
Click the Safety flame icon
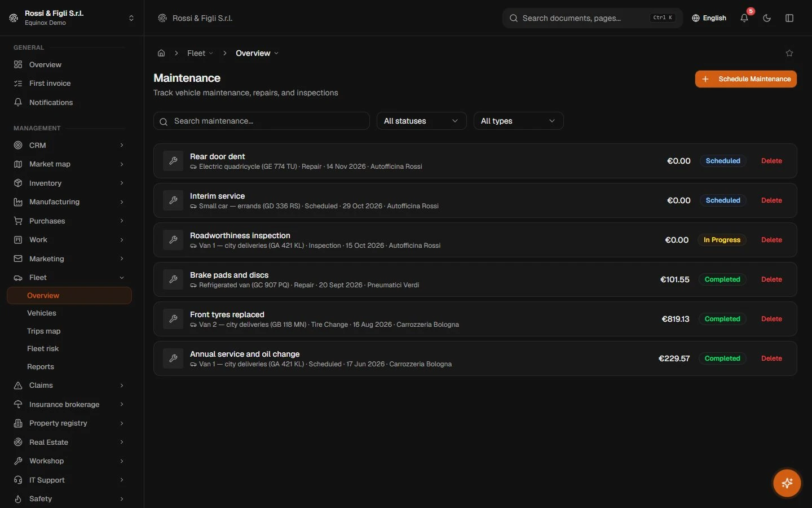[x=18, y=499]
